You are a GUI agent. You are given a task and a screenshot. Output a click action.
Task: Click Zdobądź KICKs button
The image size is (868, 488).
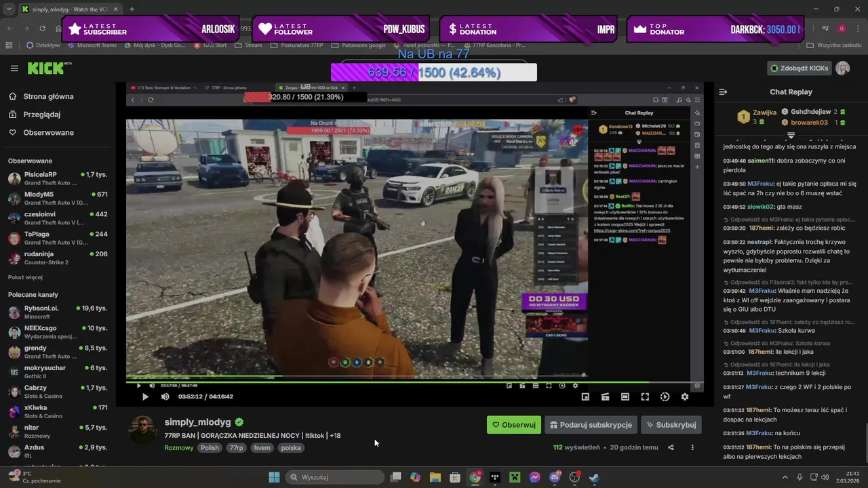pyautogui.click(x=798, y=68)
